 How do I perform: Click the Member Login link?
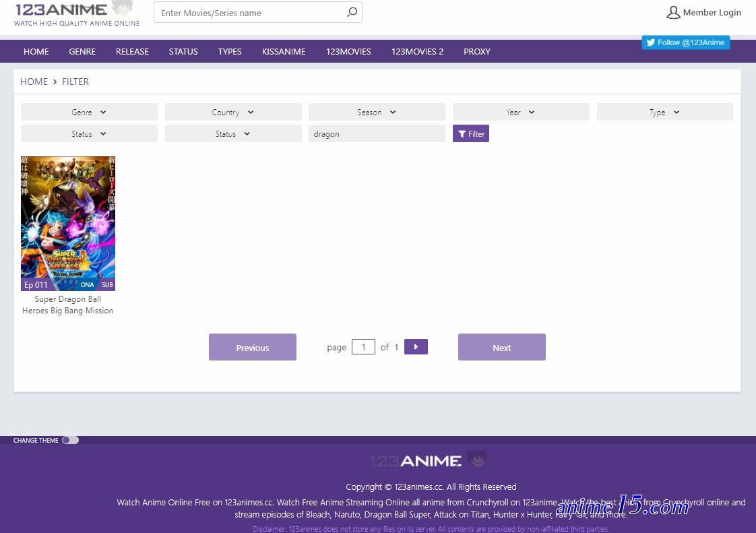tap(712, 13)
